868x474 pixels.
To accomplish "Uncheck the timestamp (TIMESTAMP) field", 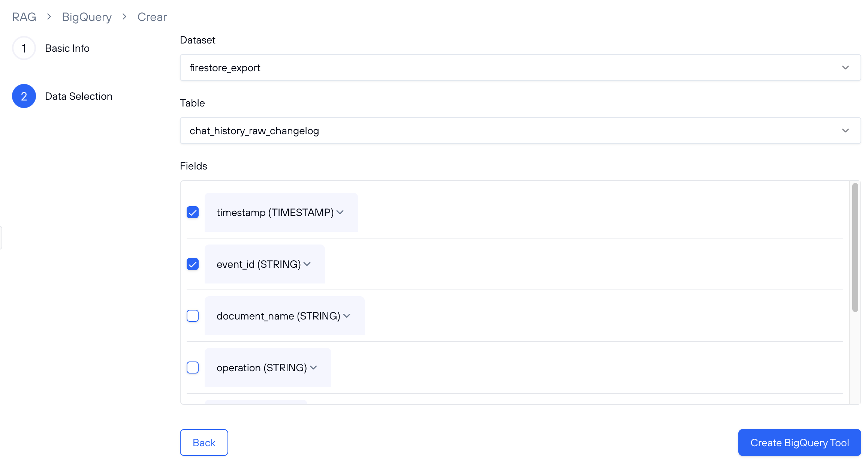I will click(193, 212).
